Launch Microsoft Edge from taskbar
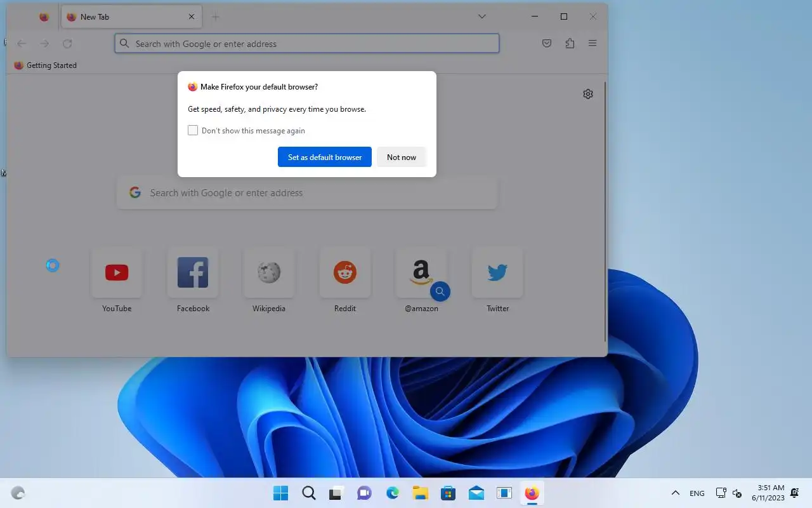Screen dimensions: 812x508 pos(393,493)
